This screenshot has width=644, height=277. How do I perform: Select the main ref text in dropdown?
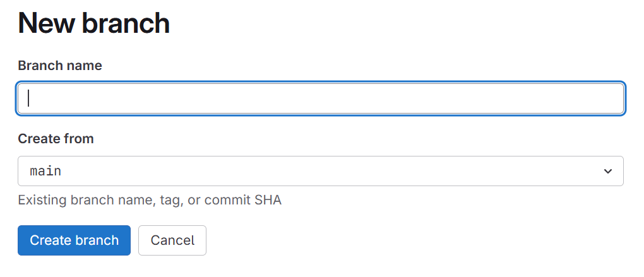coord(45,171)
